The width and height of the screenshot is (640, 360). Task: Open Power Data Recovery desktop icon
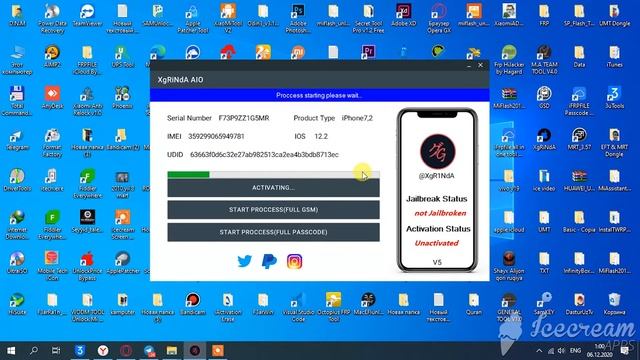[52, 19]
